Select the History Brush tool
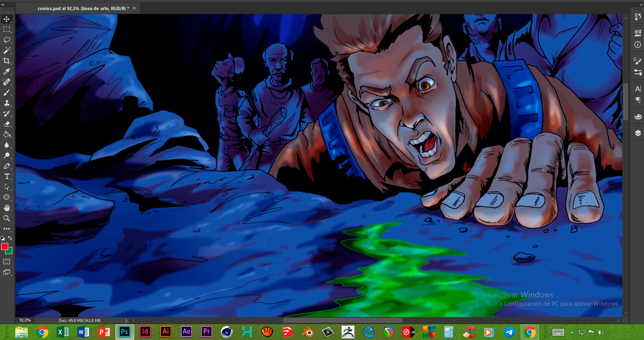This screenshot has height=340, width=644. point(7,114)
